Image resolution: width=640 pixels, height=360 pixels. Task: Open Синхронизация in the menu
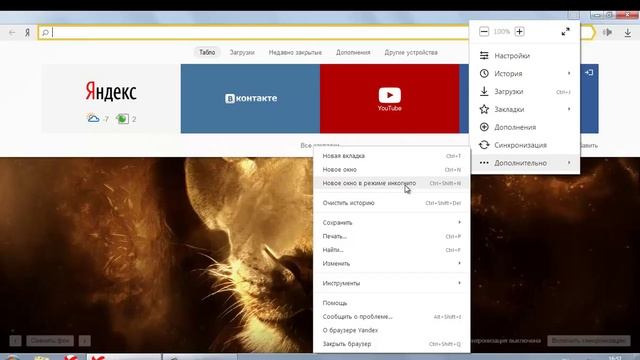[525, 145]
